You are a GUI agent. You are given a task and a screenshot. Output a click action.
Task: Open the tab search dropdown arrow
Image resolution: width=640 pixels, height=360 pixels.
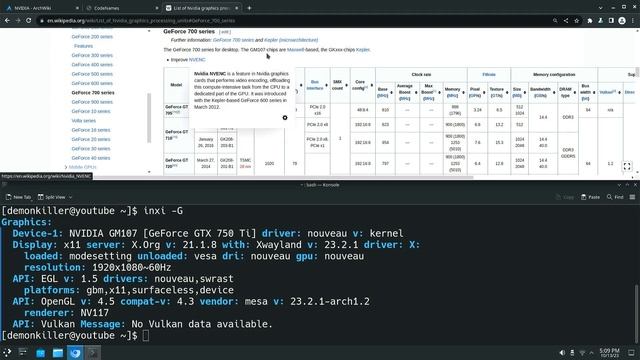tap(600, 8)
